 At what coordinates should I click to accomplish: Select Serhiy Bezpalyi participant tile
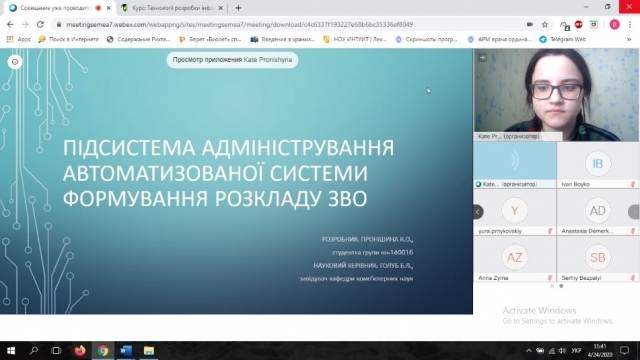[598, 259]
